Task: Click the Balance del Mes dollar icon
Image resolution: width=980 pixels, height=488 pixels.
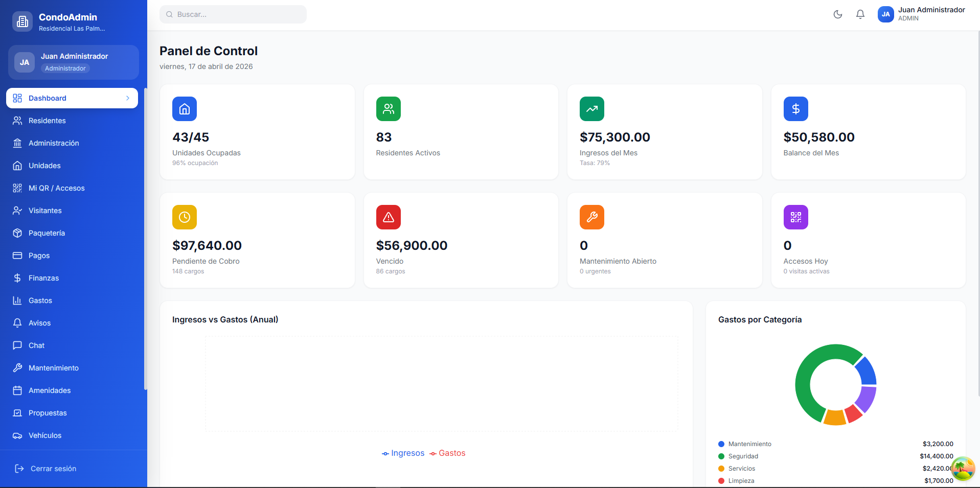Action: click(795, 109)
